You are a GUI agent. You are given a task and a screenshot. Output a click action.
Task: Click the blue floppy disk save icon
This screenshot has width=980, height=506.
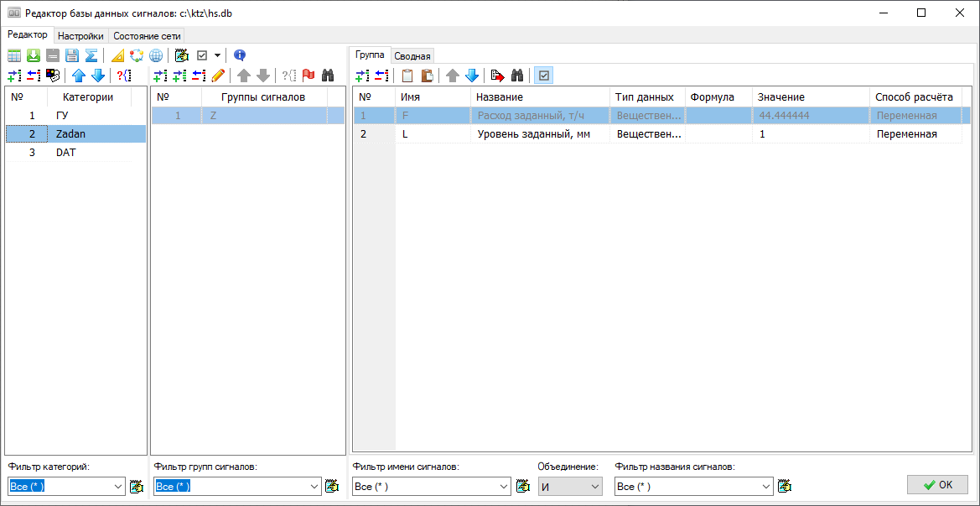(x=72, y=55)
